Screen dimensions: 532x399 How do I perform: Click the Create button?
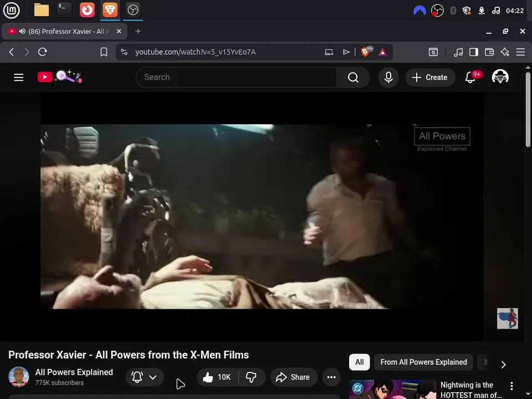click(x=429, y=78)
